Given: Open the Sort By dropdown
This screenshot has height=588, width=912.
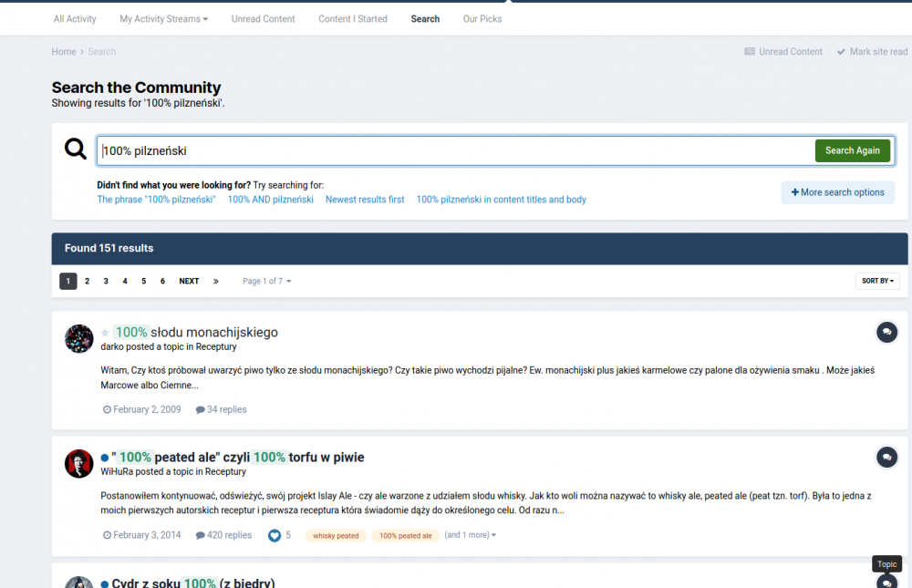Looking at the screenshot, I should (x=877, y=281).
